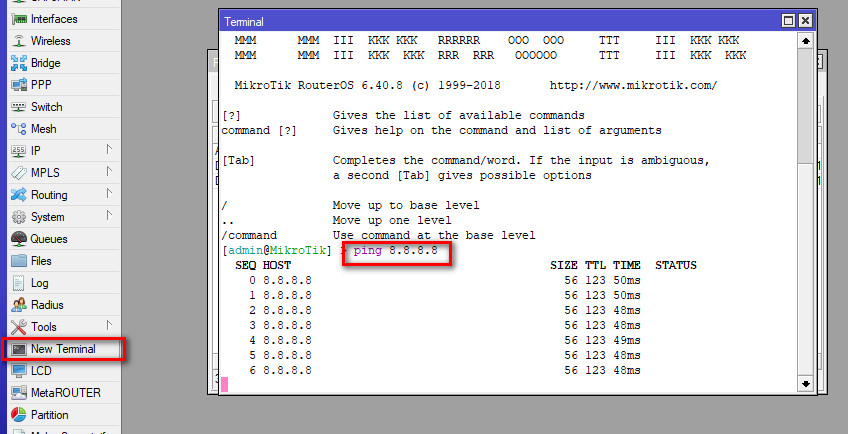
Task: Open the Interfaces icon in sidebar
Action: pos(19,19)
